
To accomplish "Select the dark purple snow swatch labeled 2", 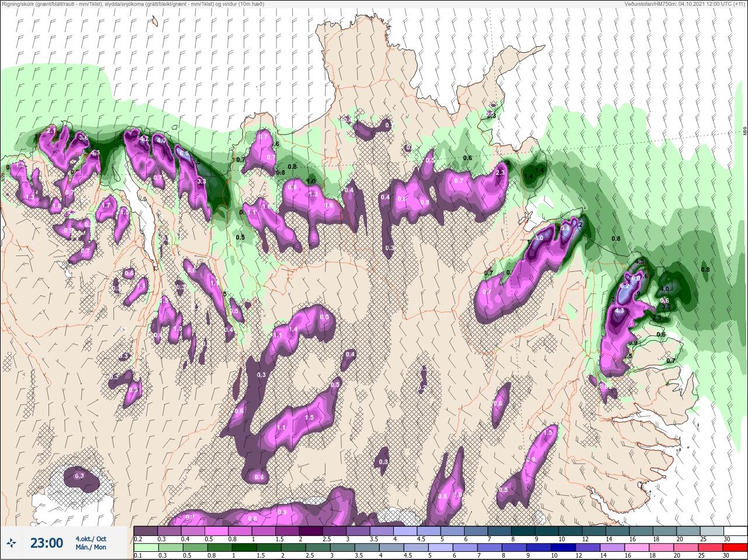I will 311,531.
